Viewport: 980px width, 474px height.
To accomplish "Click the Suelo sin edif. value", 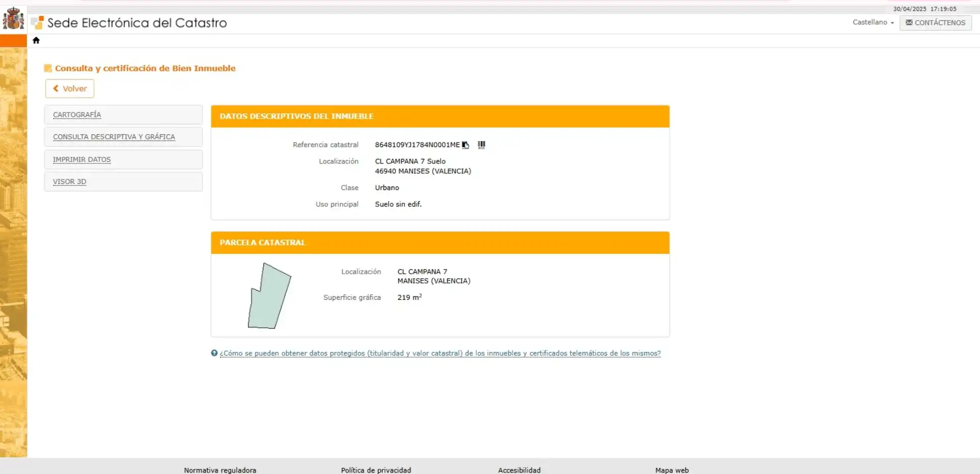I will click(x=398, y=204).
